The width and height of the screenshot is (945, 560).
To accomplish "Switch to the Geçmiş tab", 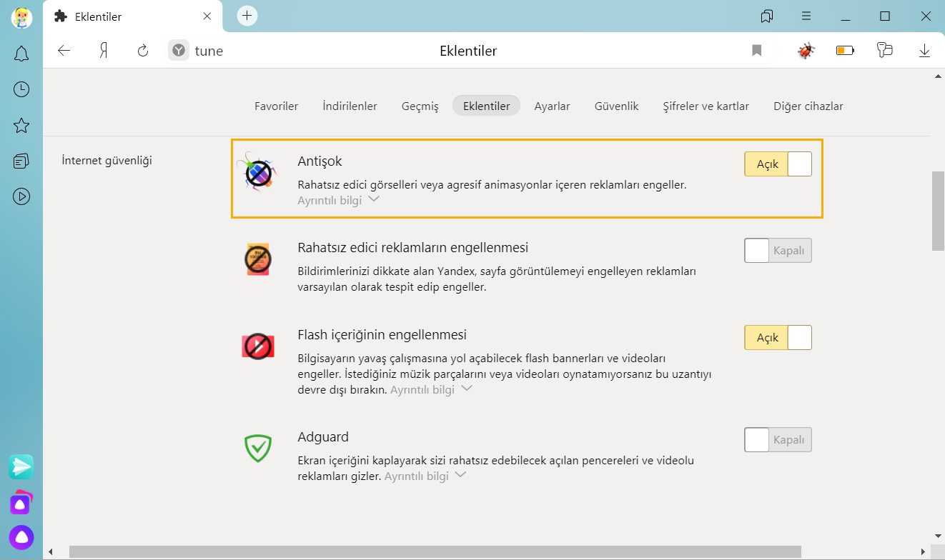I will (x=420, y=106).
